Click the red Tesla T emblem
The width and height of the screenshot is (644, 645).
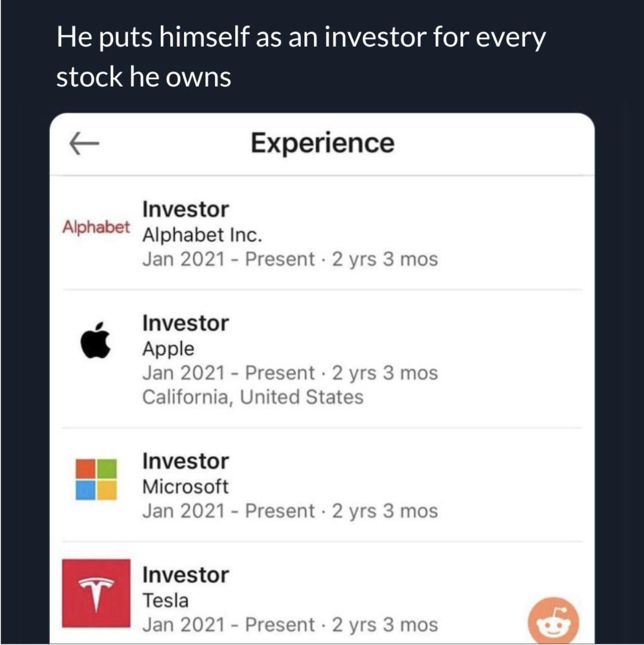(96, 592)
